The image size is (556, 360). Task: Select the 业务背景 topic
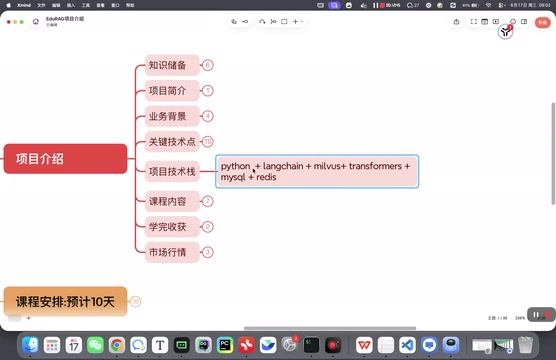pyautogui.click(x=172, y=116)
